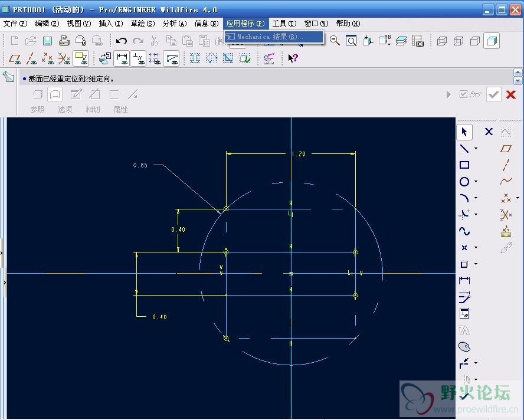This screenshot has width=524, height=420.
Task: Toggle datum axis display
Action: point(31,58)
